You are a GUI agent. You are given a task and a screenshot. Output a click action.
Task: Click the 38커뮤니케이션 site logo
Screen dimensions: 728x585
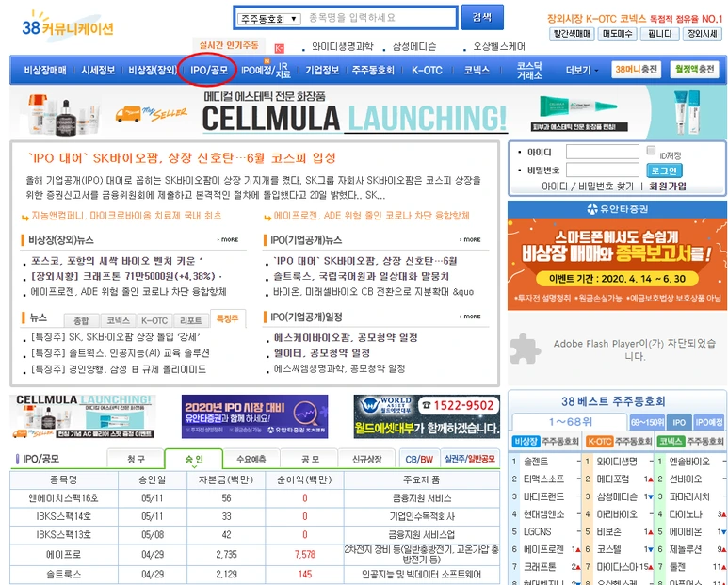pos(68,27)
